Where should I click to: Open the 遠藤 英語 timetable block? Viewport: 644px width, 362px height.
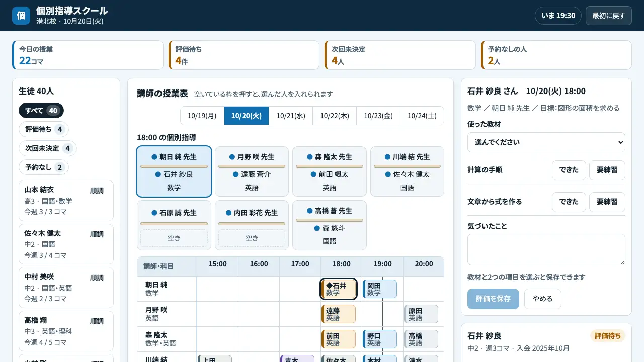(x=339, y=314)
